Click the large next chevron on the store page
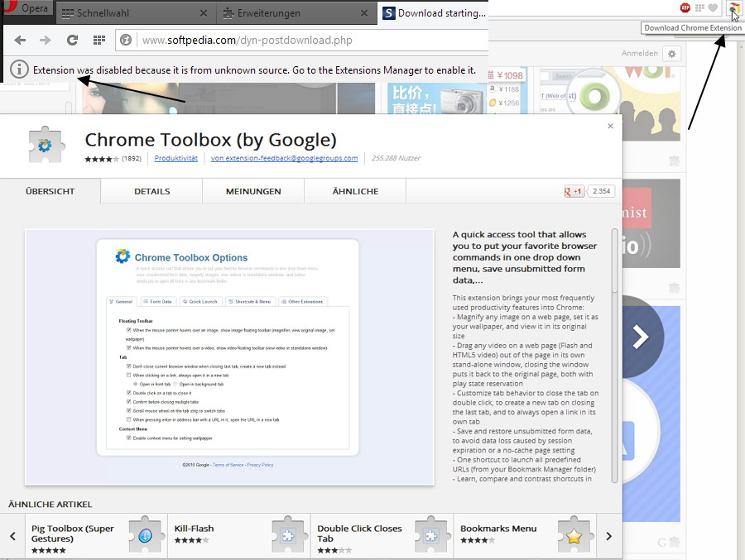The width and height of the screenshot is (745, 560). tap(641, 337)
